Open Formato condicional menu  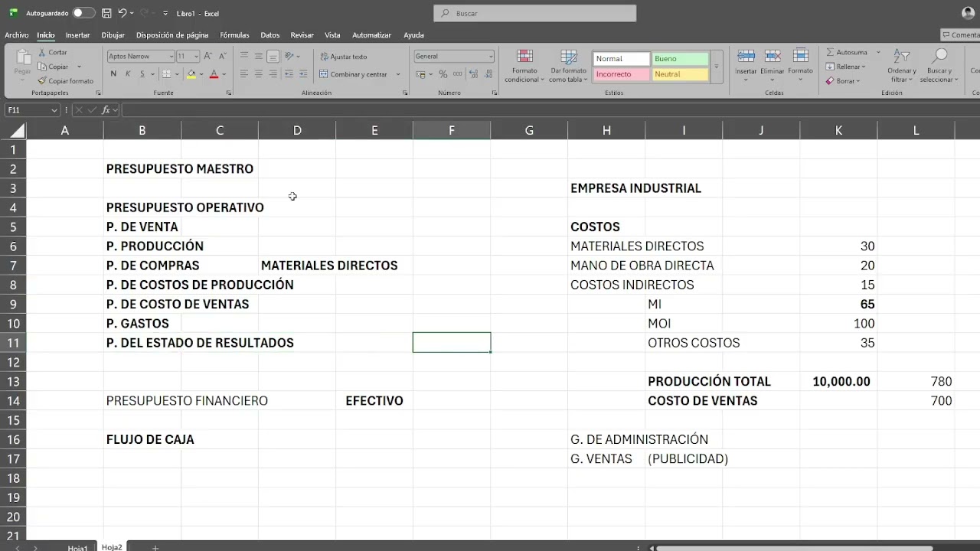[x=524, y=67]
